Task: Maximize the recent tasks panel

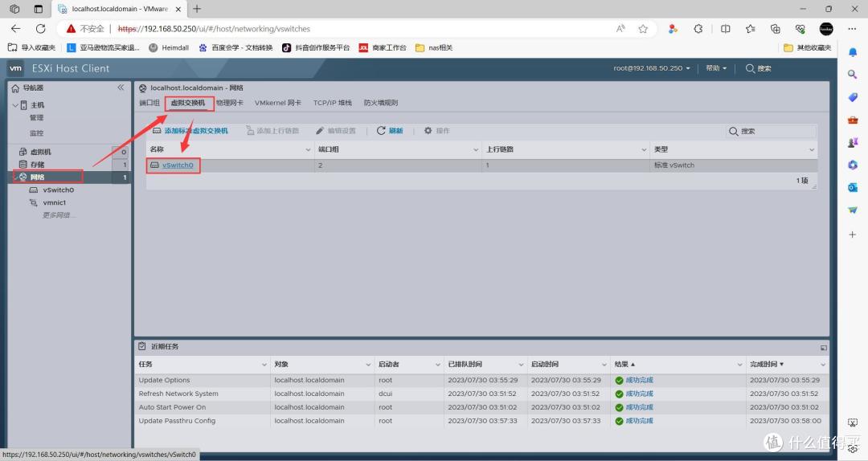Action: [823, 347]
